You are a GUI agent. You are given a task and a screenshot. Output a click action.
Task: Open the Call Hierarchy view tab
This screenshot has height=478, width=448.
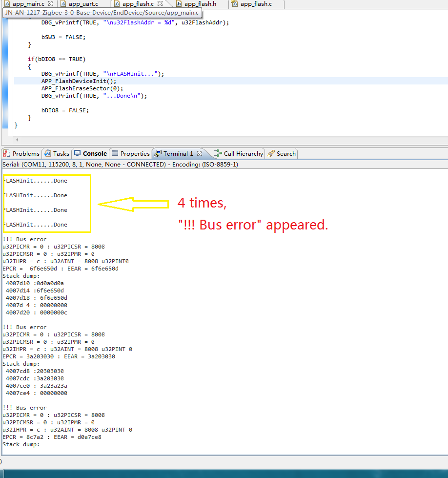click(239, 153)
